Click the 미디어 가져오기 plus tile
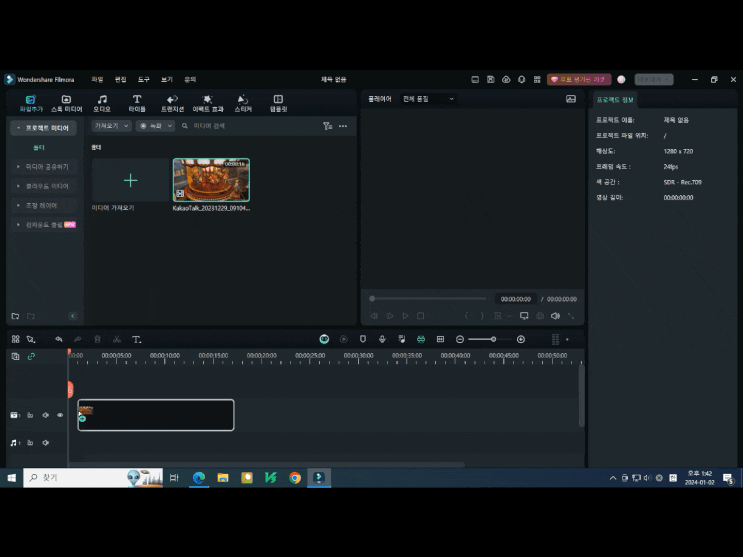 pyautogui.click(x=130, y=181)
